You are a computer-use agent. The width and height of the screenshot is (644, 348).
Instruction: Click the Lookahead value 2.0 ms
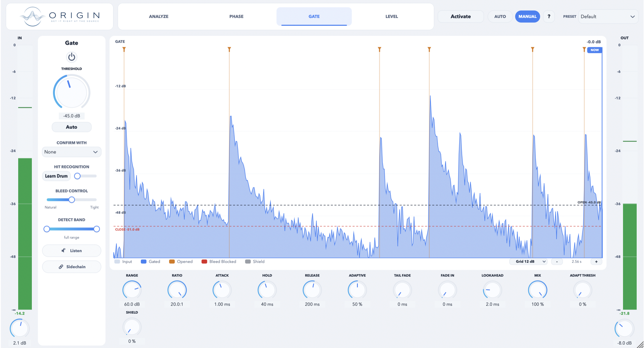pos(492,304)
